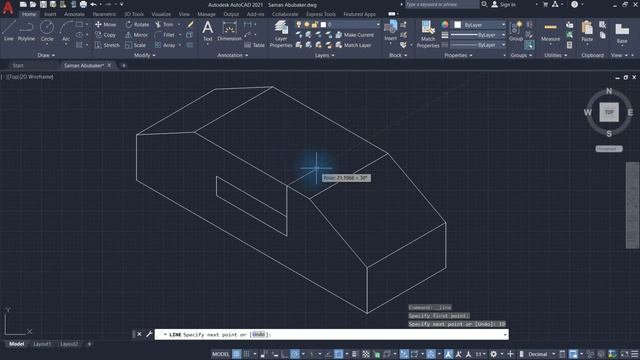This screenshot has height=360, width=640.
Task: Switch to the Start file tab
Action: [x=18, y=65]
